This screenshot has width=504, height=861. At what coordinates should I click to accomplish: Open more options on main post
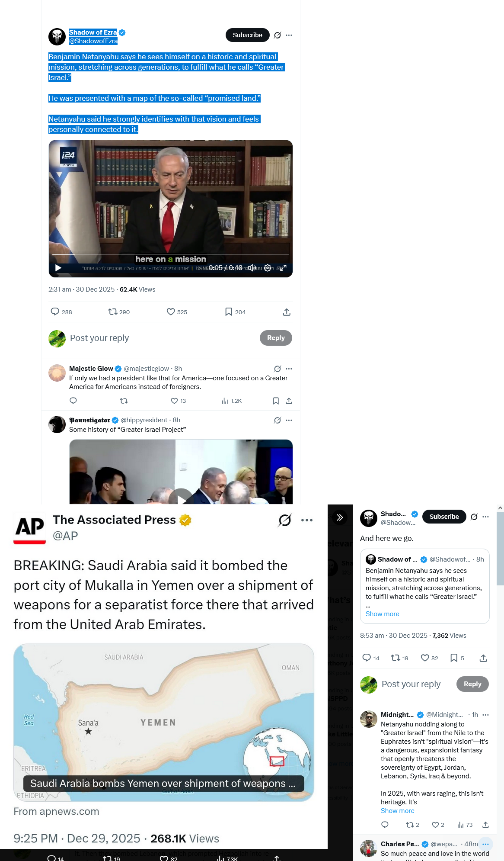coord(289,35)
